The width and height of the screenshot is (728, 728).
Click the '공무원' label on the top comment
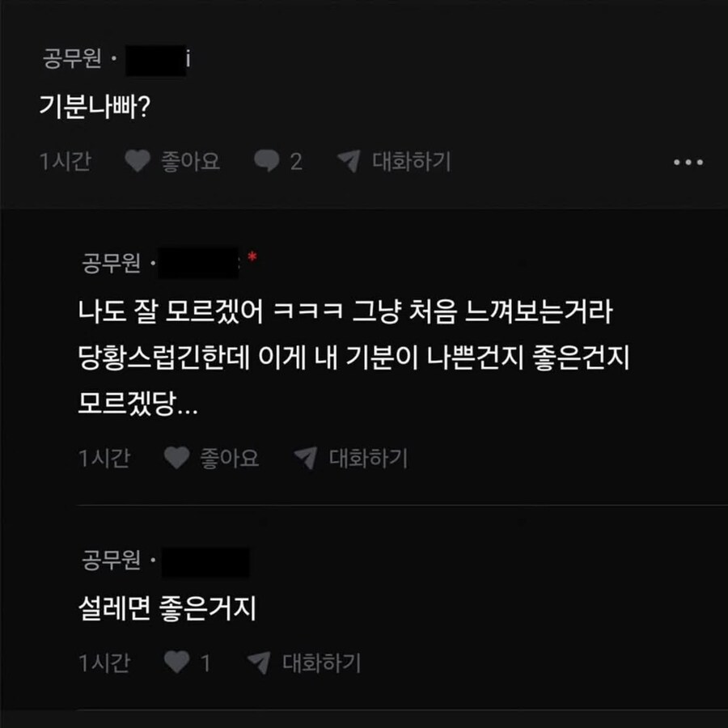point(72,59)
